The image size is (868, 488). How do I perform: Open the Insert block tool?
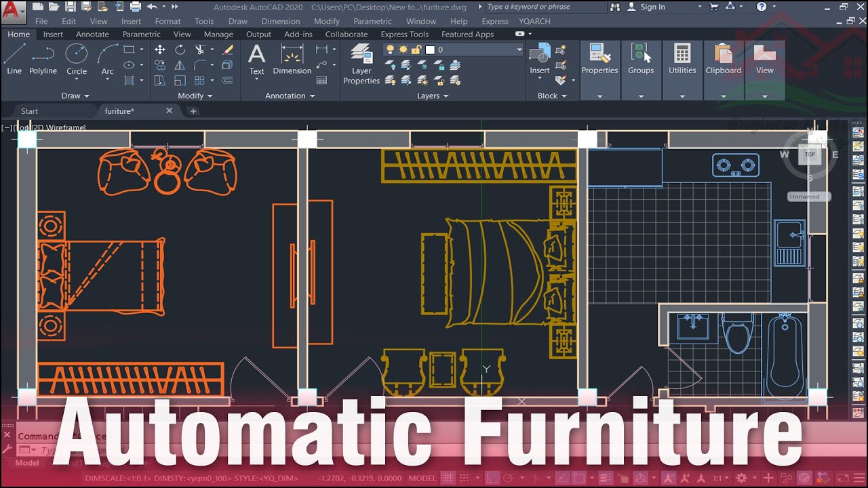[540, 59]
